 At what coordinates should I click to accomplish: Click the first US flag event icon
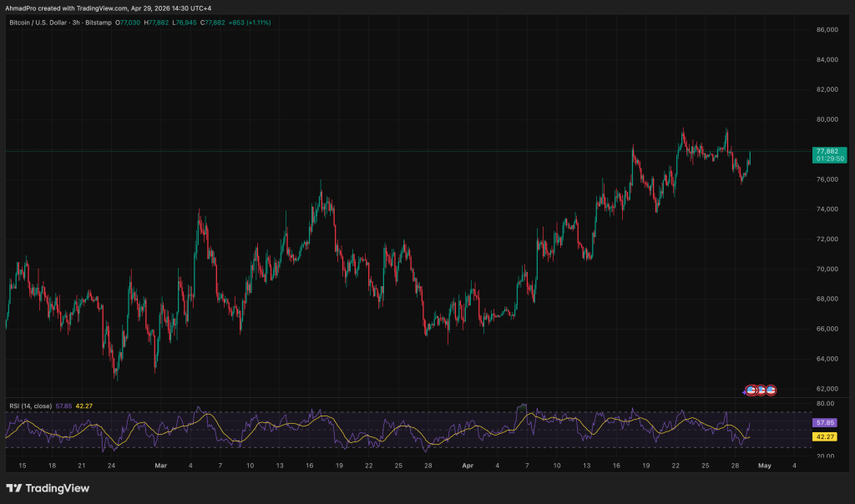click(x=751, y=390)
